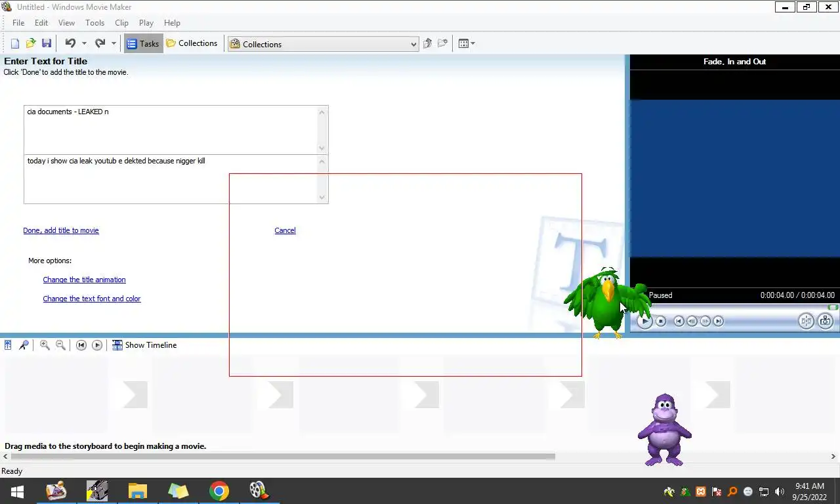This screenshot has width=840, height=504.
Task: Click the monitor seek bar handle
Action: pyautogui.click(x=833, y=307)
